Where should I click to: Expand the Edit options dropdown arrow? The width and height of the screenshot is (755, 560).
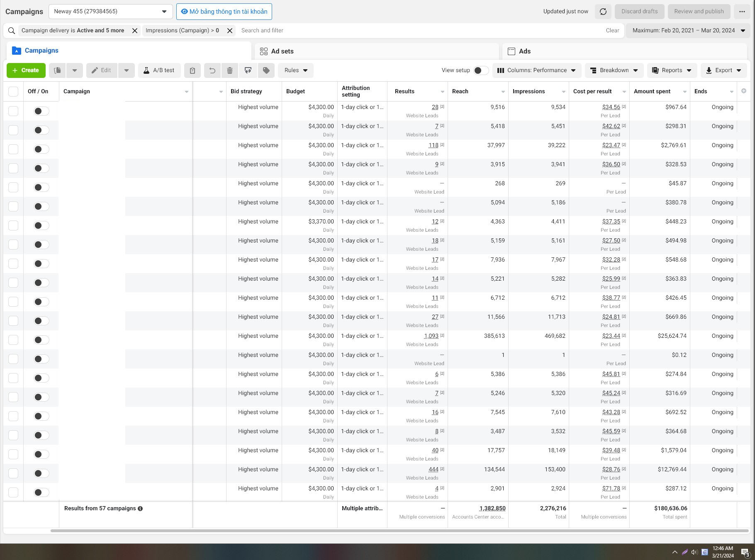(127, 70)
